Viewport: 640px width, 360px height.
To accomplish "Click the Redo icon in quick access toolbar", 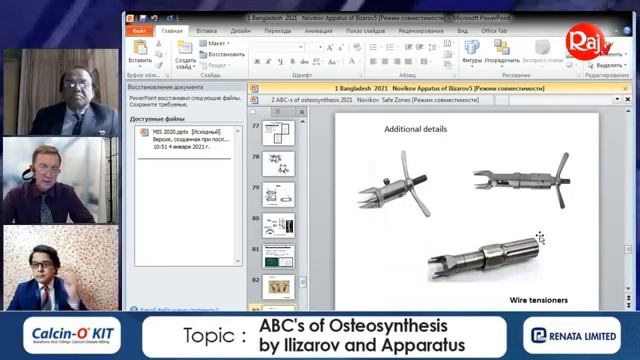I will 170,18.
